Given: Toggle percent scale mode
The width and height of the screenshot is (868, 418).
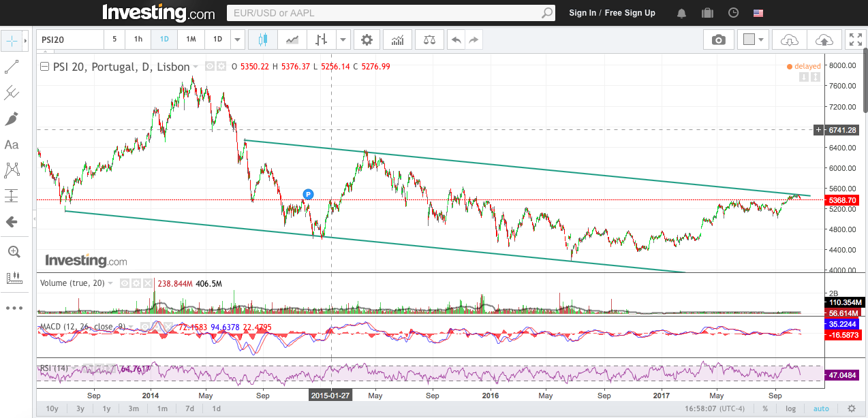Looking at the screenshot, I should tap(766, 408).
